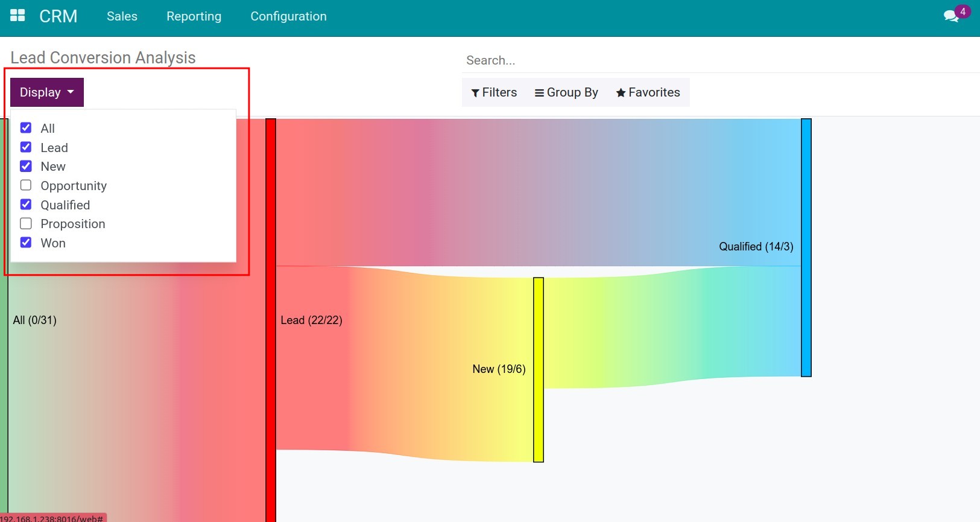Screen dimensions: 980x522
Task: Click the CRM app title link
Action: 58,16
